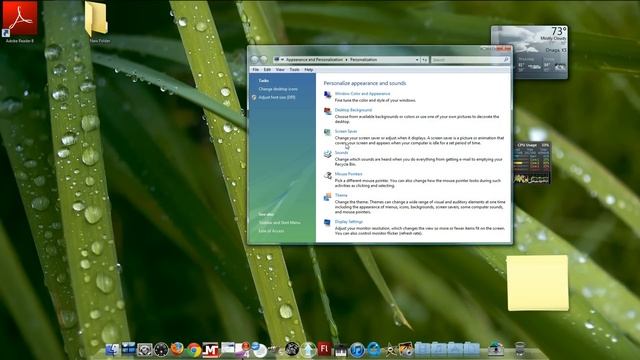Click the Window Color and Appearance icon
Viewport: 640px width, 360px height.
pos(327,95)
